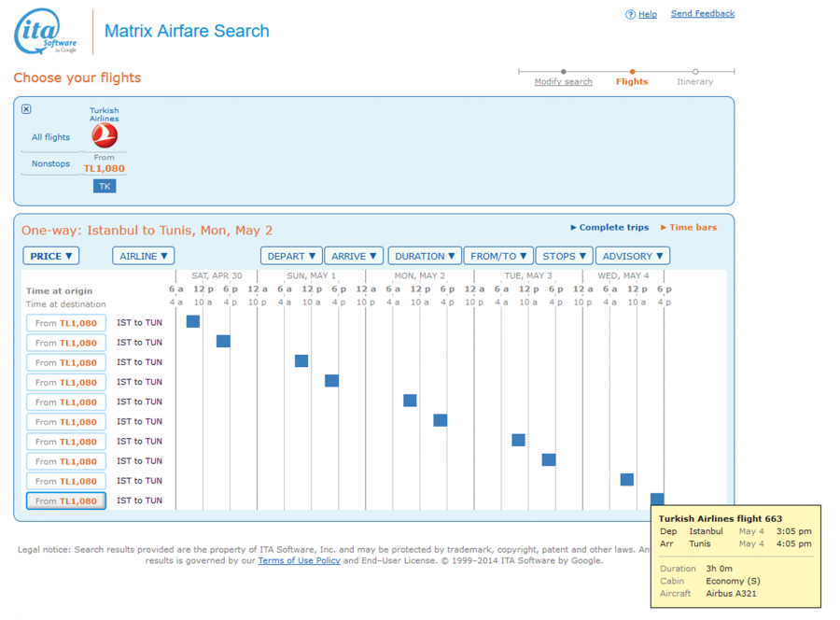Image resolution: width=840 pixels, height=620 pixels.
Task: Open the DURATION filter dropdown
Action: 425,256
